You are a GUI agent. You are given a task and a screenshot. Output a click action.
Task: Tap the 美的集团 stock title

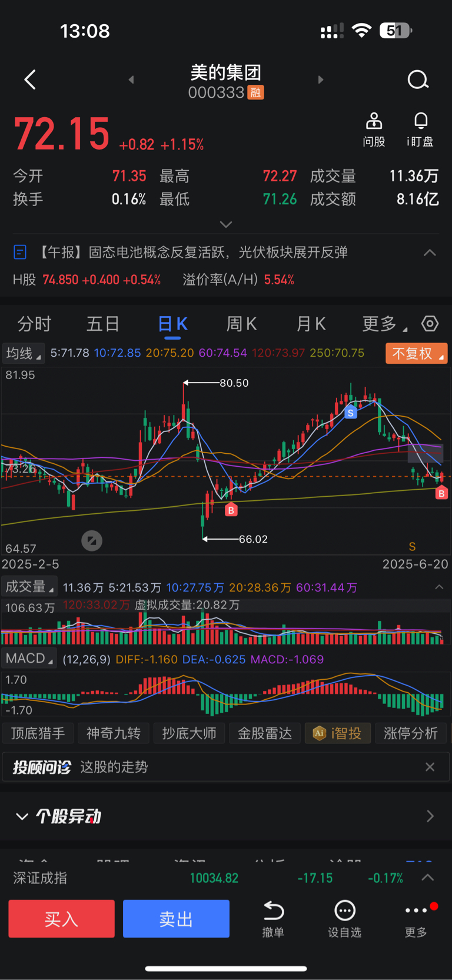(x=226, y=72)
